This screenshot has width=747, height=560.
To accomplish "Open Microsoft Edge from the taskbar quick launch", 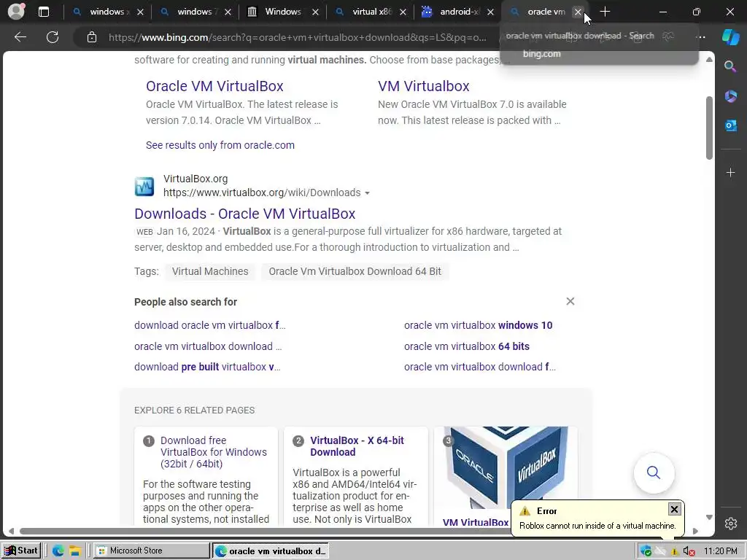I will [58, 551].
